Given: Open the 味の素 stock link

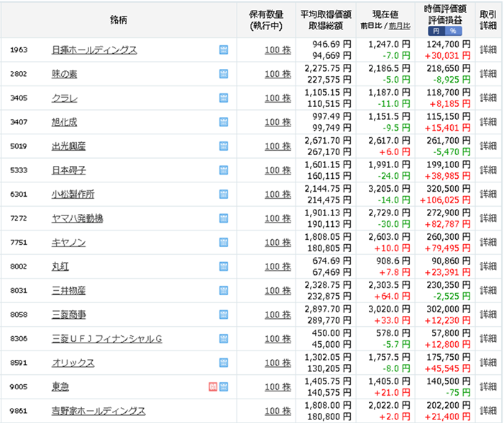Looking at the screenshot, I should click(64, 74).
